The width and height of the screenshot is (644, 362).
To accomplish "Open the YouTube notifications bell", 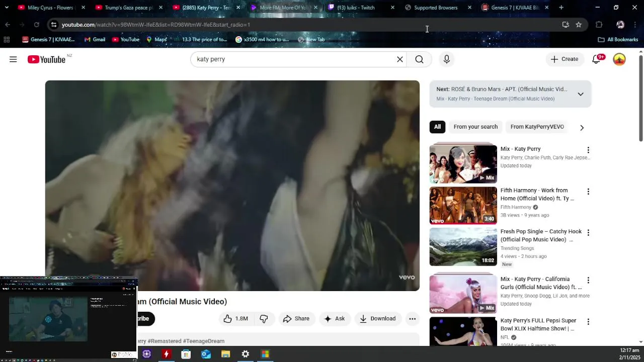I will click(596, 59).
